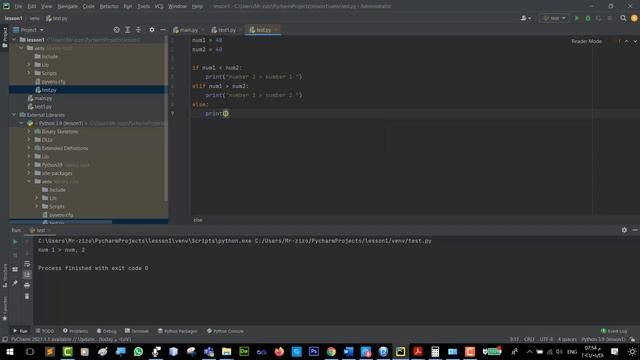Open WhatsApp from taskbar
640x360 pixels.
[138, 352]
